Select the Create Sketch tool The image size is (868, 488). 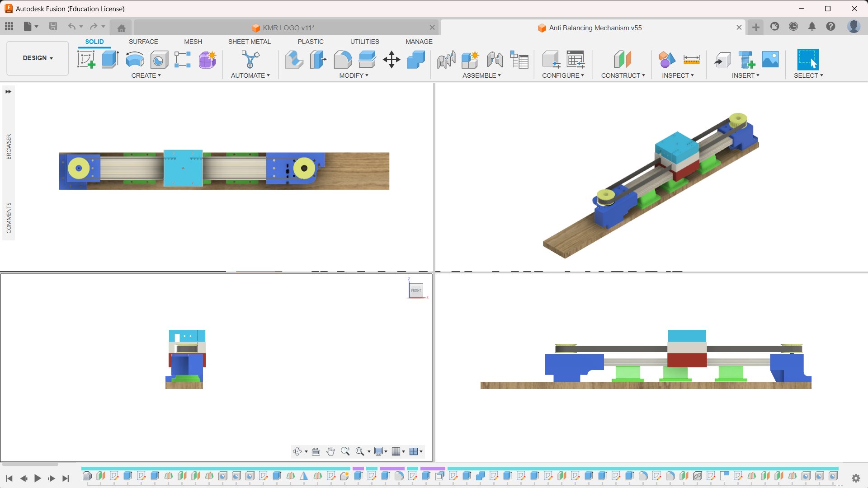tap(86, 60)
